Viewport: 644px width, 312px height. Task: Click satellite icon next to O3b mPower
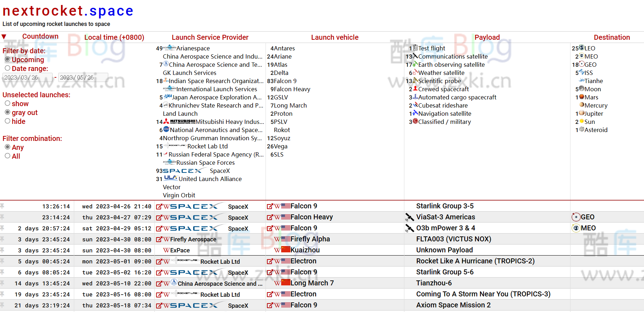[409, 228]
